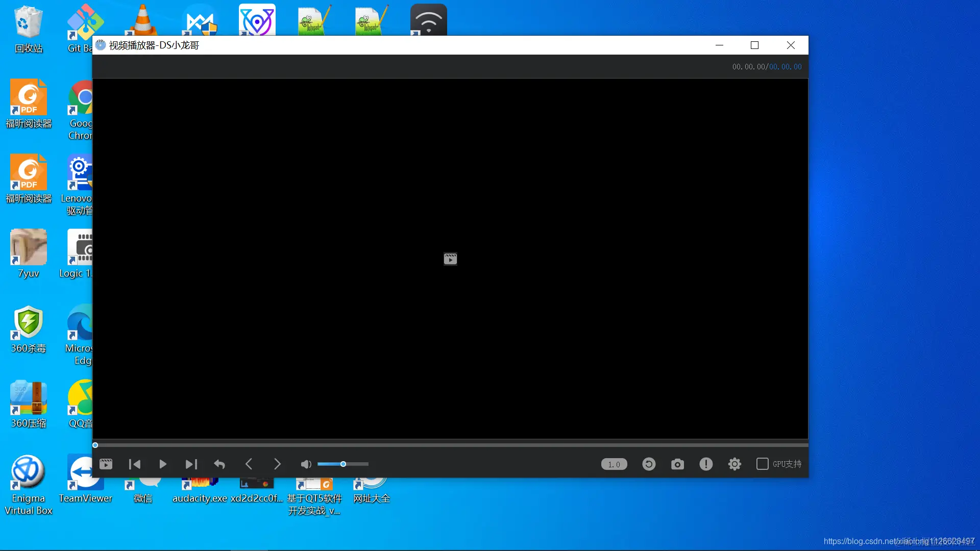The width and height of the screenshot is (980, 551).
Task: Maximize the video player window
Action: coord(754,45)
